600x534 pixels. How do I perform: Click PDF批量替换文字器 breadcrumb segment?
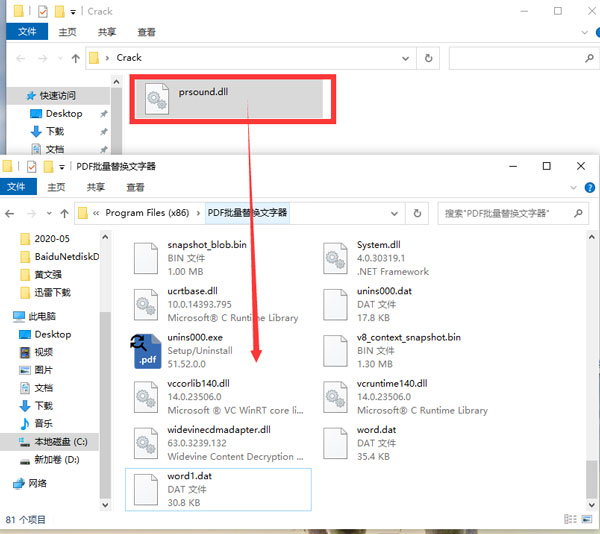(247, 213)
